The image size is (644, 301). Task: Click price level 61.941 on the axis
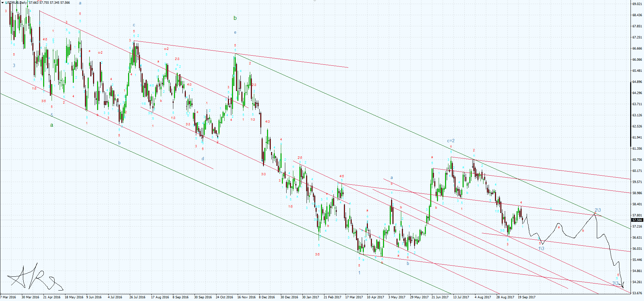[x=637, y=138]
